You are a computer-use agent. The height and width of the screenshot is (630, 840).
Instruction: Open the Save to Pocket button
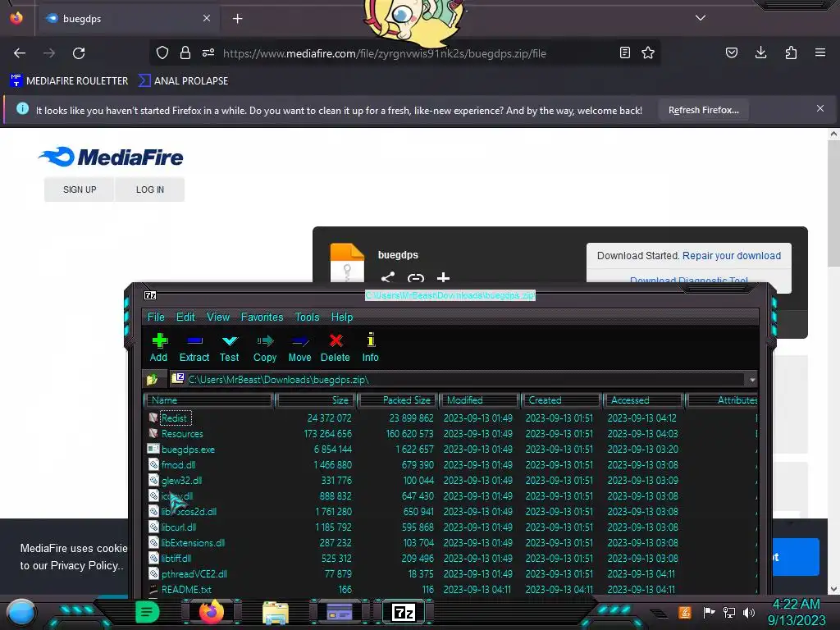click(x=732, y=52)
